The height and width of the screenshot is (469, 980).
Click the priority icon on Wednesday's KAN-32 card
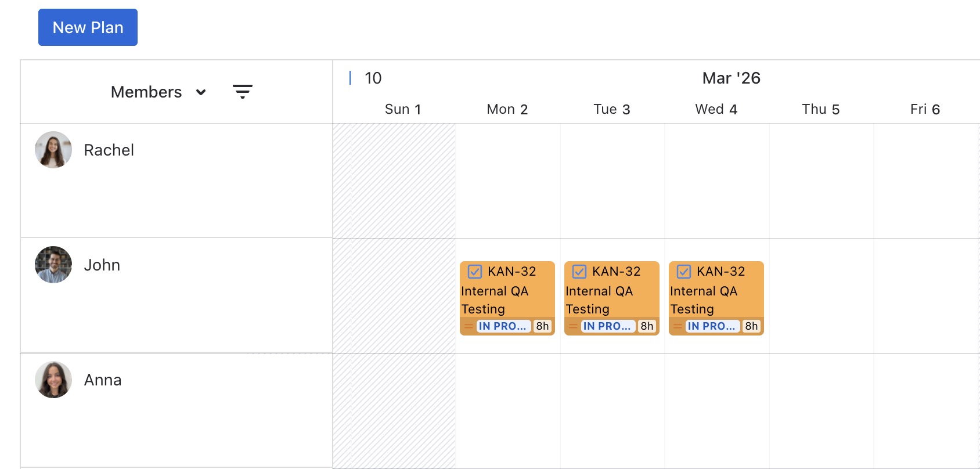click(x=678, y=326)
